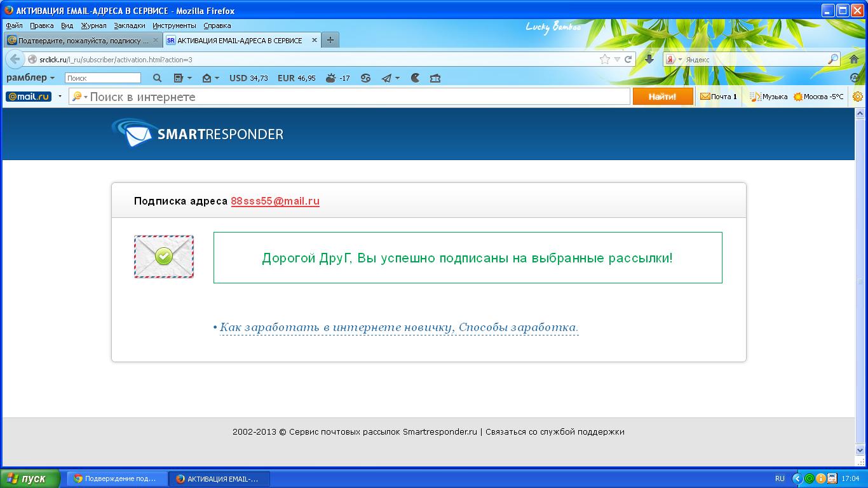Click the Rambler Pac-Man games icon
The width and height of the screenshot is (868, 488).
415,78
